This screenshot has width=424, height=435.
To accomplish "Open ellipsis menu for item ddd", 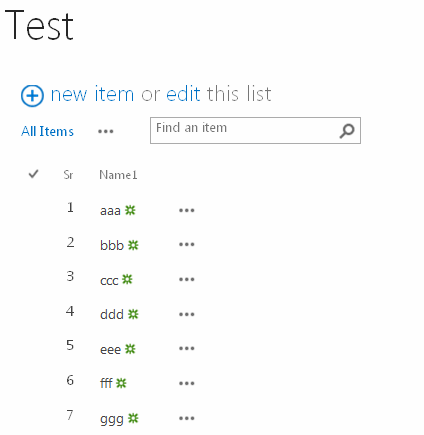I will coord(187,314).
